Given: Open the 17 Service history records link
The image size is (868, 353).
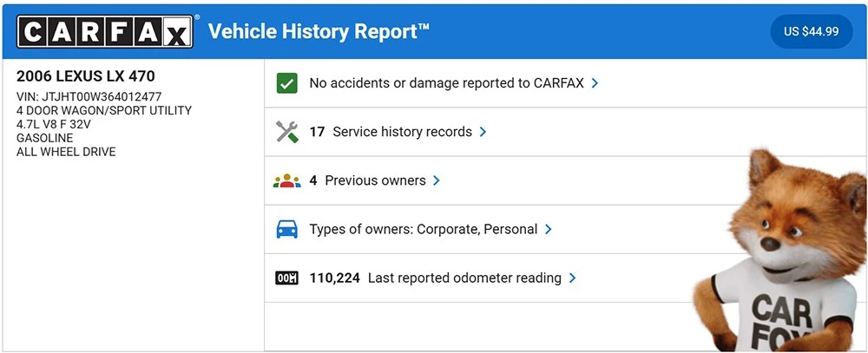Looking at the screenshot, I should [x=391, y=132].
